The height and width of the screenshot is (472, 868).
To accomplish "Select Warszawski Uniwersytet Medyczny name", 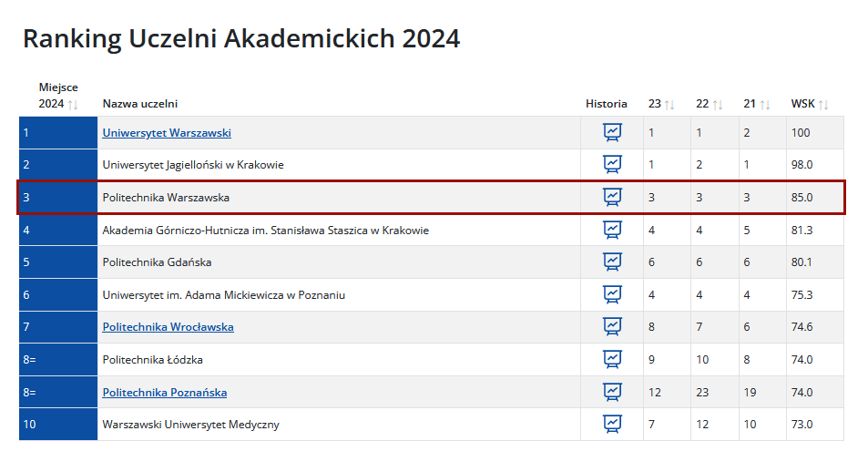I will point(190,425).
